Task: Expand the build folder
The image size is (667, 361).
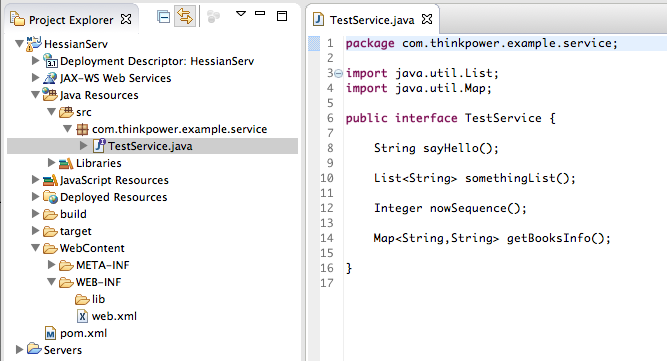Action: click(x=36, y=214)
